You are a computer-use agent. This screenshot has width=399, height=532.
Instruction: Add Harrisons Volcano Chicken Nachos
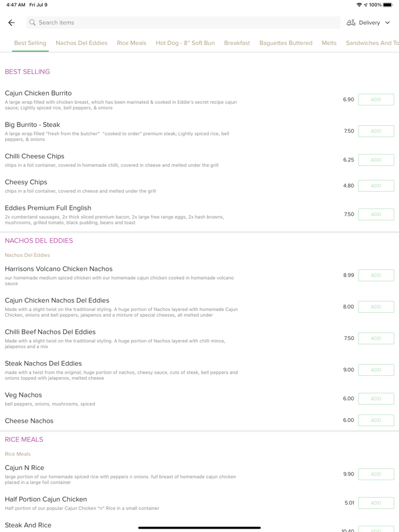click(x=376, y=275)
